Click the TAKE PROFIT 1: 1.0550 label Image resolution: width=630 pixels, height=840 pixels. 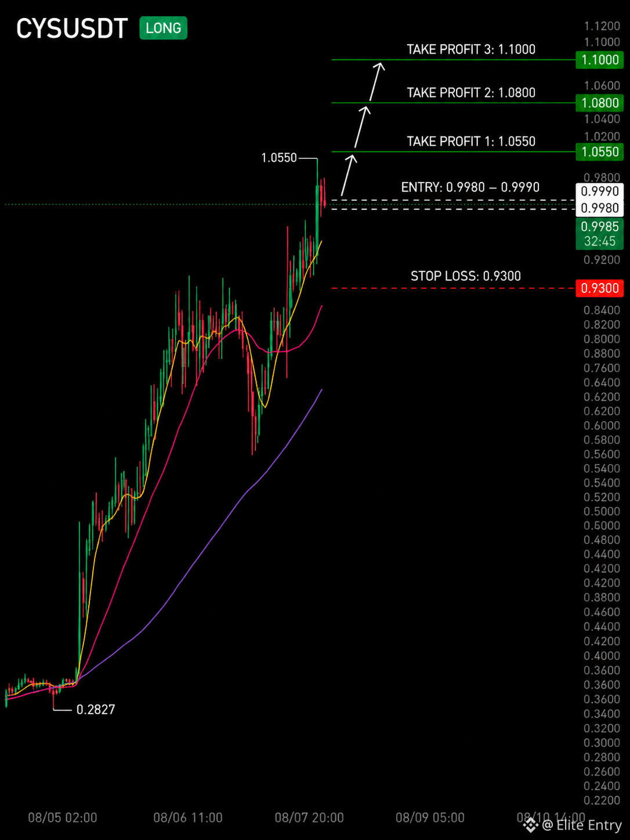(471, 142)
